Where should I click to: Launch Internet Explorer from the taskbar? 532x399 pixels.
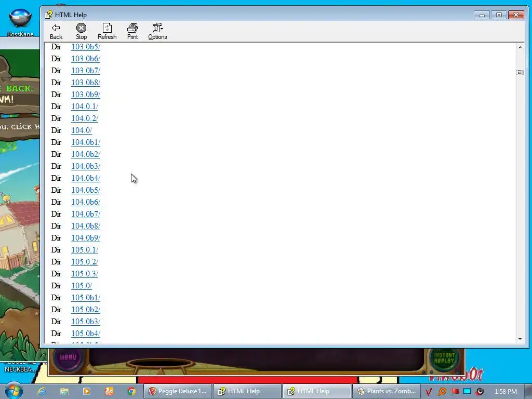[x=42, y=391]
